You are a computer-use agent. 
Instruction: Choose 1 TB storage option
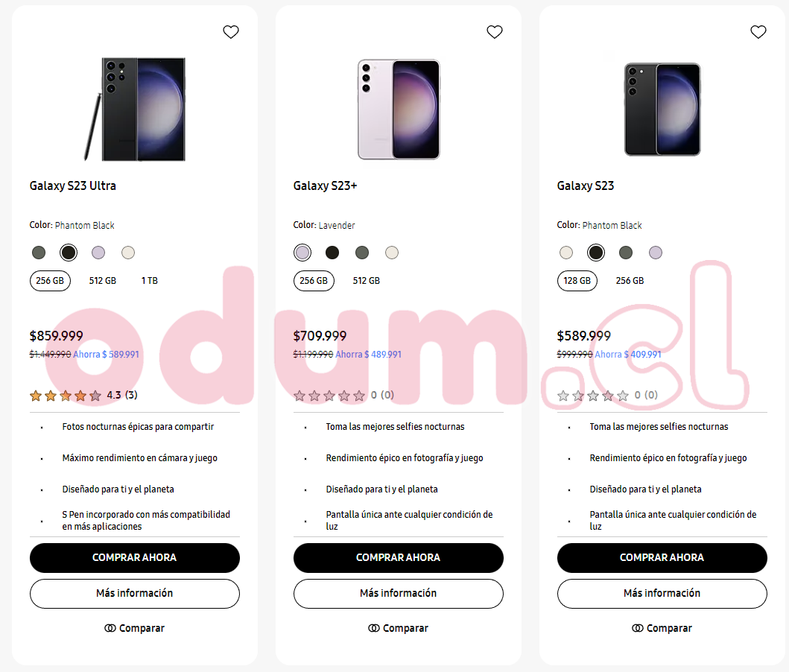click(x=150, y=281)
